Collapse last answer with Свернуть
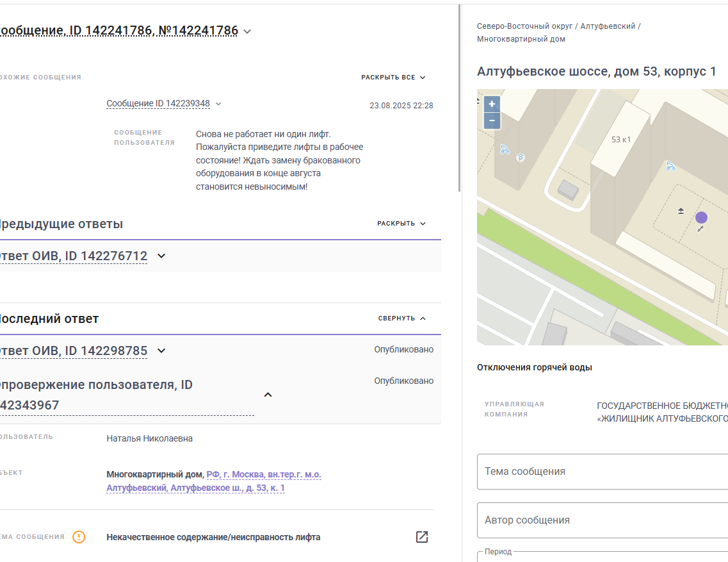 401,318
